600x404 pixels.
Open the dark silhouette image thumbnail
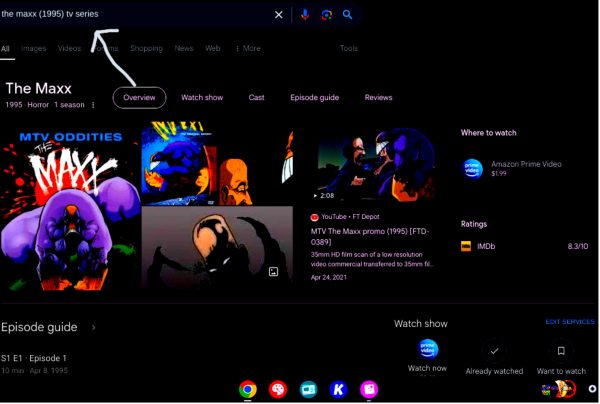click(217, 247)
